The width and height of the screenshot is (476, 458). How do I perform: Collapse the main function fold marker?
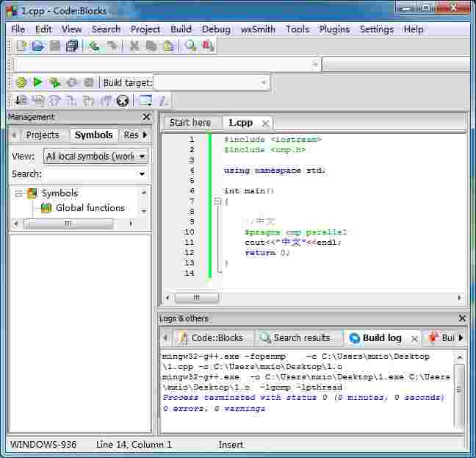coord(217,201)
